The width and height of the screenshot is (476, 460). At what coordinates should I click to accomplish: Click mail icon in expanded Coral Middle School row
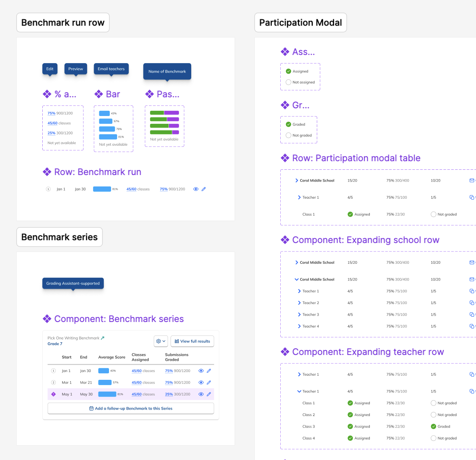point(472,280)
